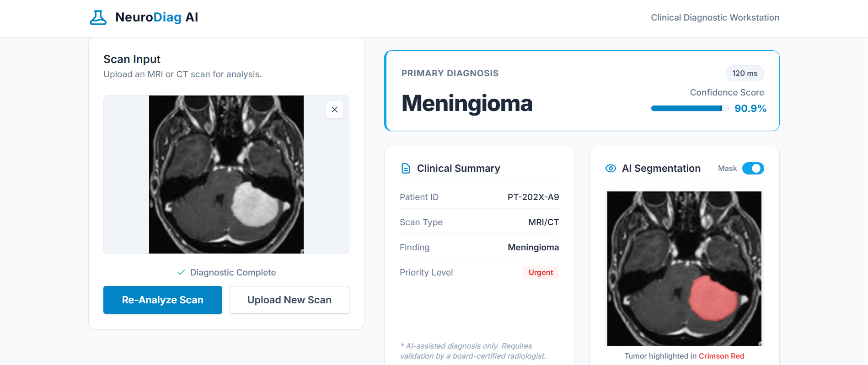Open the segmented tumor scan image

(x=684, y=269)
